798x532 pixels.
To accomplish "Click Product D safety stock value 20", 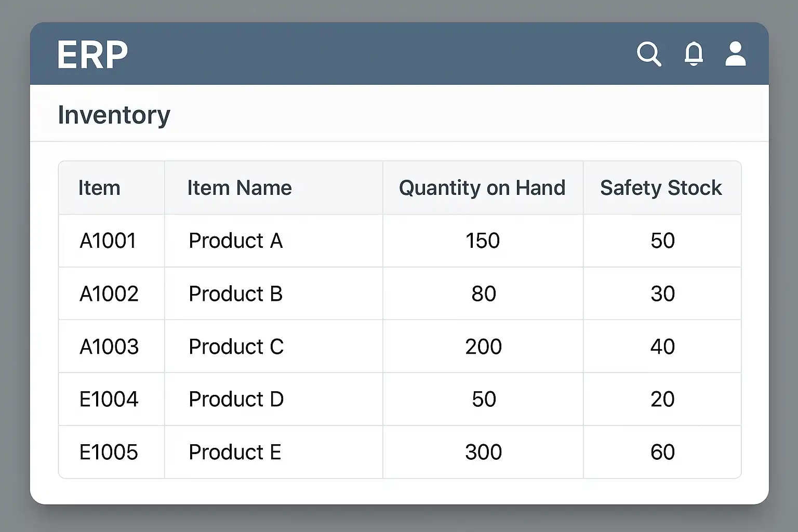I will (x=662, y=400).
